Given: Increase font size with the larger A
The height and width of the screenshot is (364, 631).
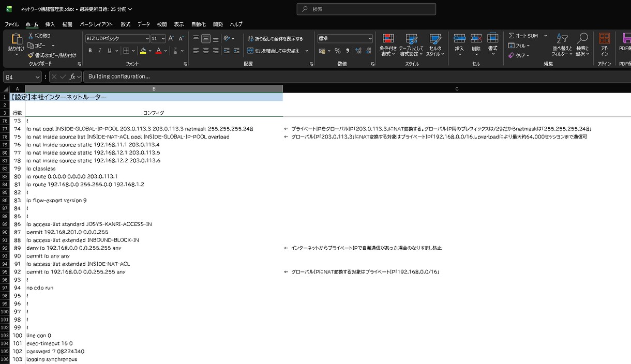Looking at the screenshot, I should point(172,39).
